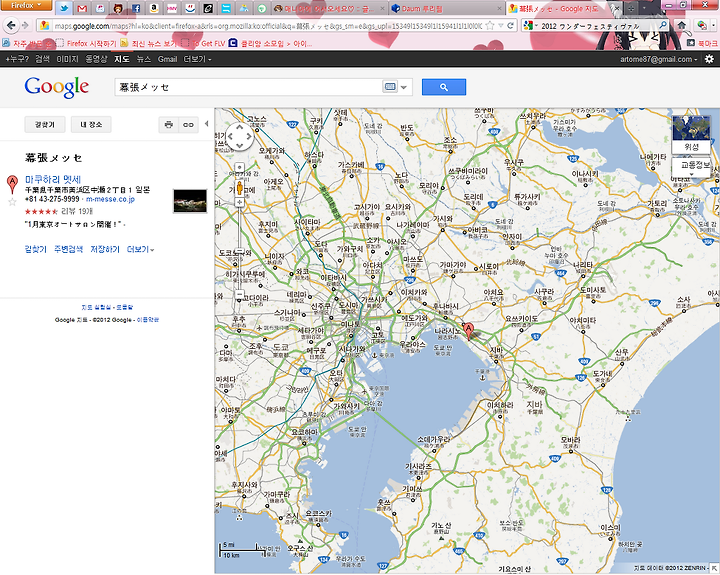Pan the map down with the arrow
Viewport: 720px width, 575px height.
(x=239, y=146)
